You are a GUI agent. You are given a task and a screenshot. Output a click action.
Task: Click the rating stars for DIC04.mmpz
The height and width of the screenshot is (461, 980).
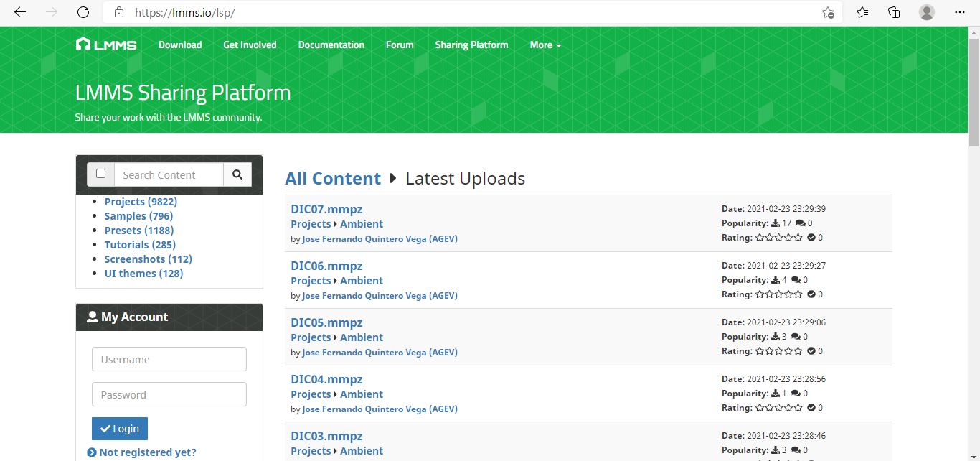(x=778, y=408)
